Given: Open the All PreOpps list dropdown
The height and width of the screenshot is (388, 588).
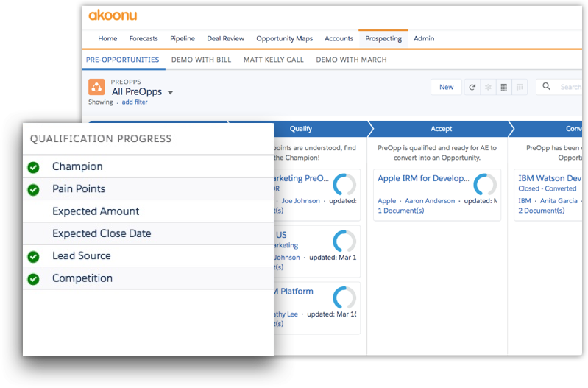Looking at the screenshot, I should [x=170, y=92].
